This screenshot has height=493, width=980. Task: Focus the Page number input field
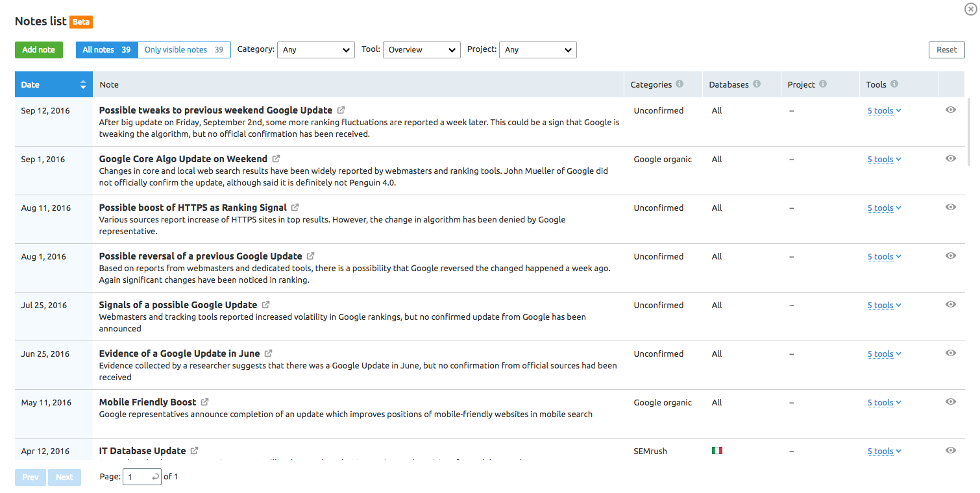(x=142, y=477)
